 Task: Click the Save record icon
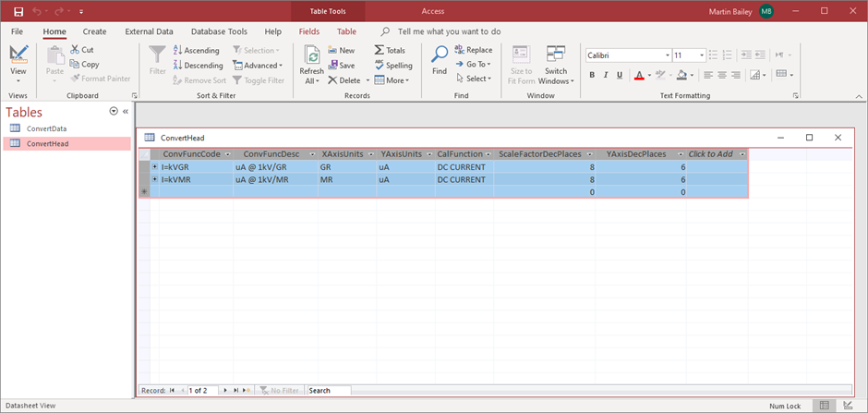tap(332, 66)
